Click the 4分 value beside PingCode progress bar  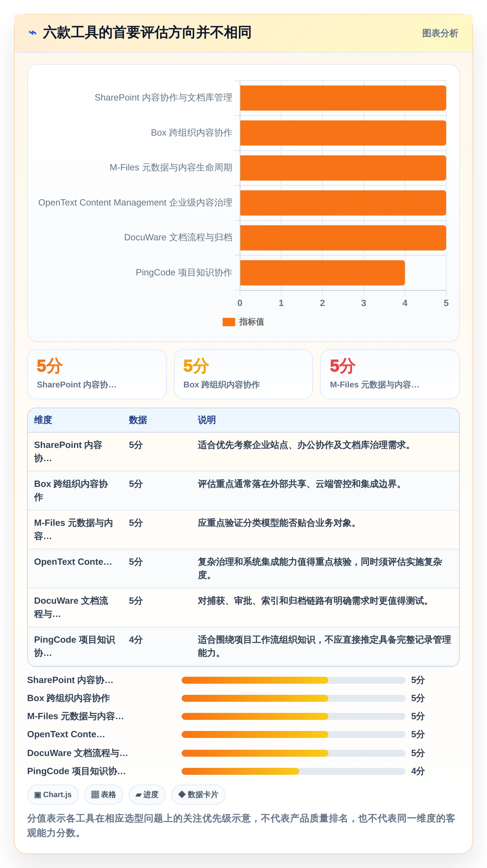(x=418, y=771)
